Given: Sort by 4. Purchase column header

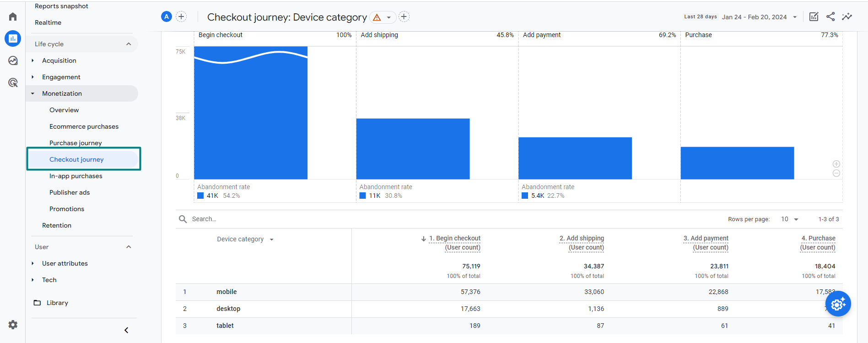Looking at the screenshot, I should pos(818,243).
